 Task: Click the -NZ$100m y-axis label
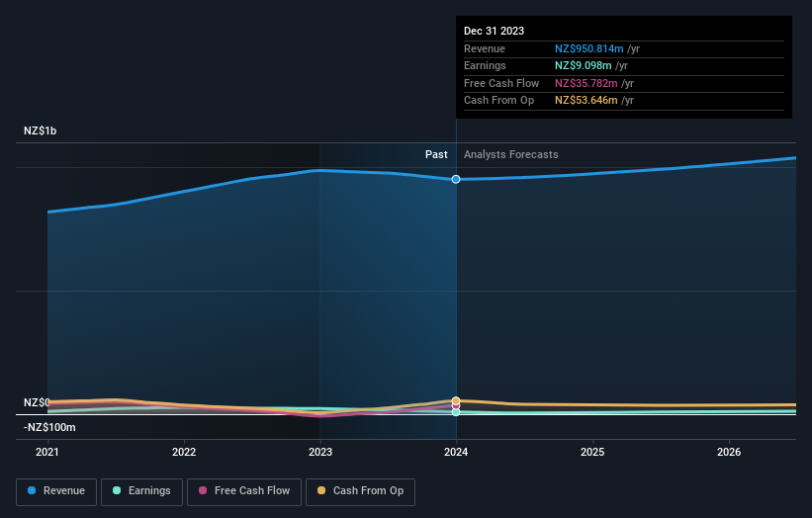coord(49,427)
